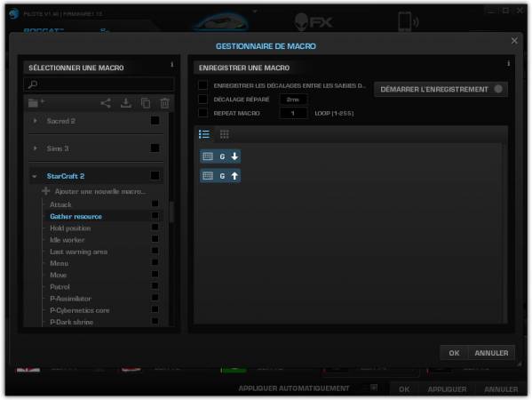This screenshot has width=532, height=400.
Task: Click Ajouter une nouvelle macro
Action: tap(100, 191)
